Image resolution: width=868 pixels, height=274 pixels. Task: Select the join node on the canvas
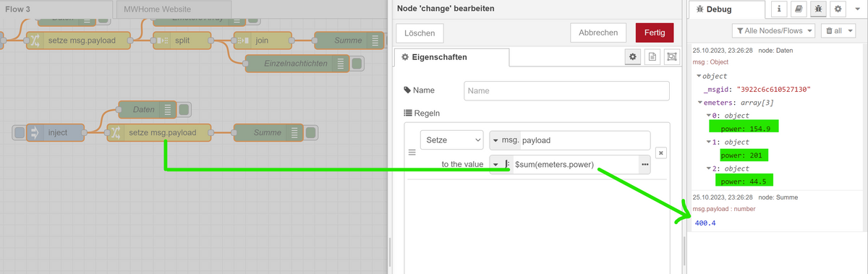coord(262,40)
